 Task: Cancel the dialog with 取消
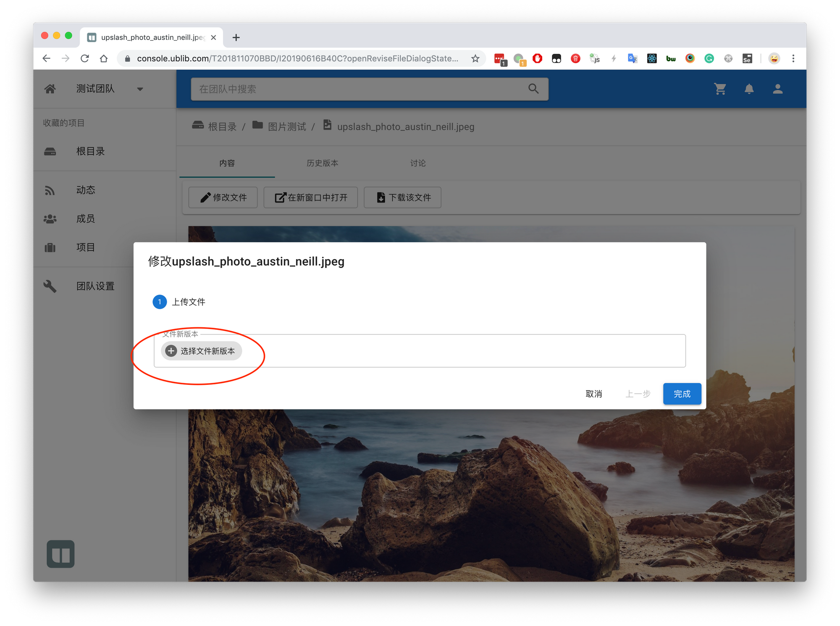[x=593, y=394]
